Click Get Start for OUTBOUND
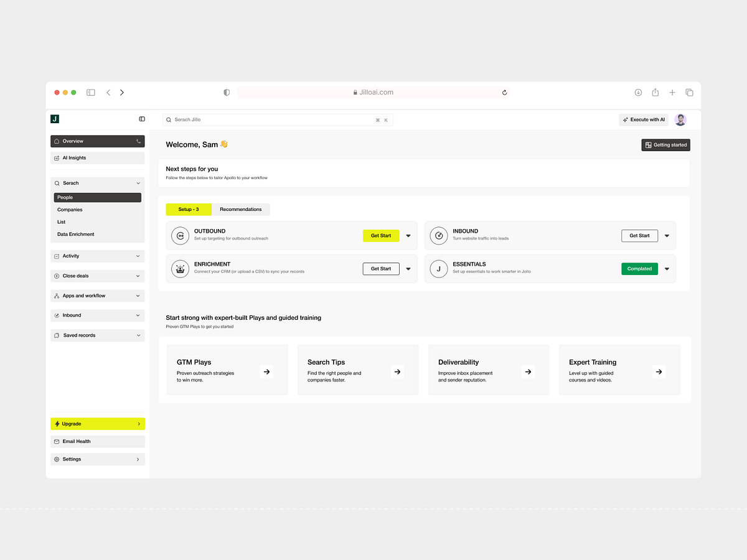The height and width of the screenshot is (560, 747). pos(381,236)
